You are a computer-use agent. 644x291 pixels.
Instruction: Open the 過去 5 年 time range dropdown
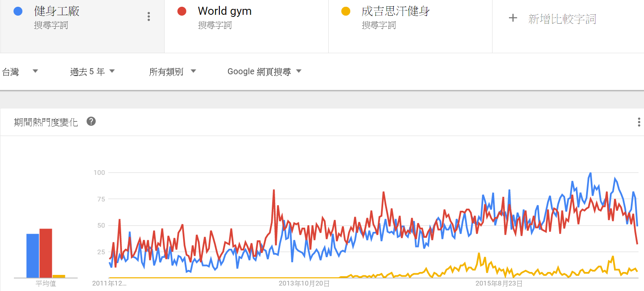pyautogui.click(x=92, y=71)
